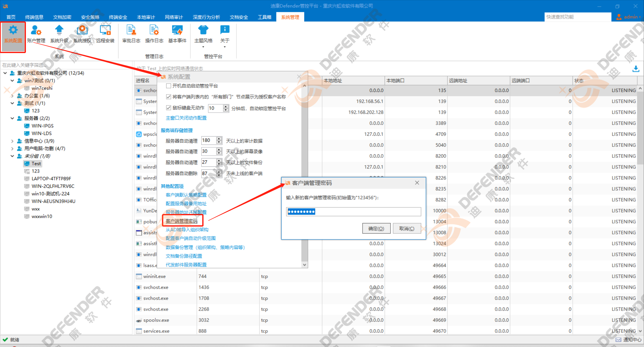
Task: Click the admin user icon
Action: point(619,17)
